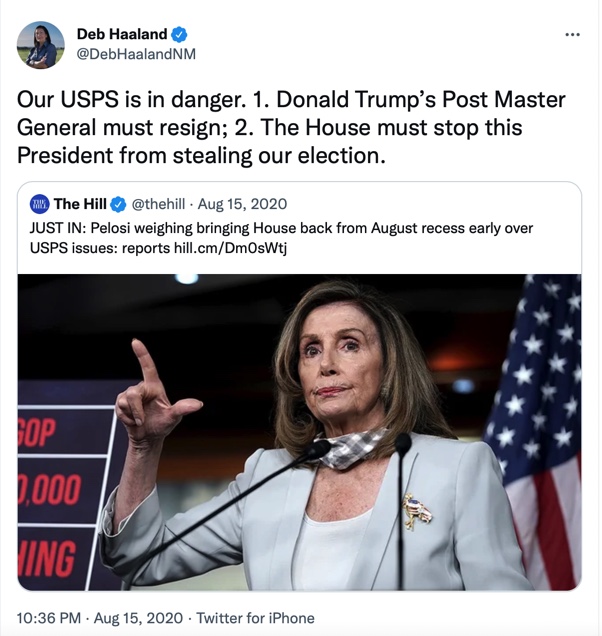Click The Hill account name
The image size is (602, 636).
click(80, 204)
